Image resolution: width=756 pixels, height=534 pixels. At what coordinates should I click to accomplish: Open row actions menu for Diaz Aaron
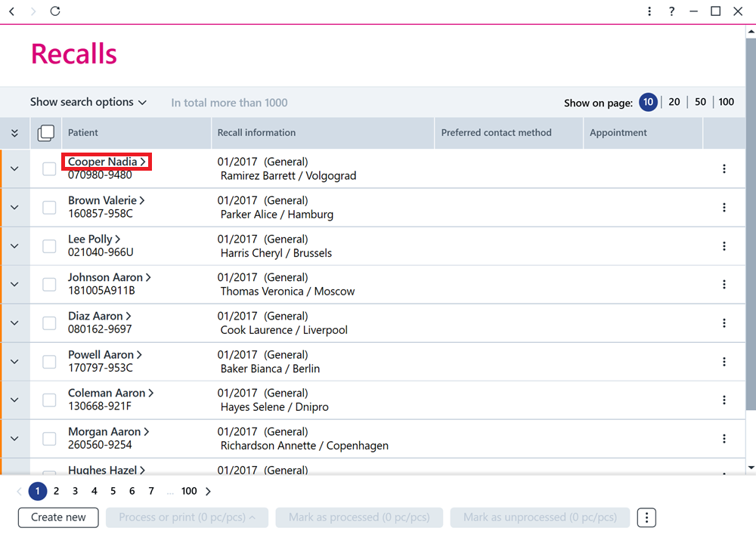(723, 323)
